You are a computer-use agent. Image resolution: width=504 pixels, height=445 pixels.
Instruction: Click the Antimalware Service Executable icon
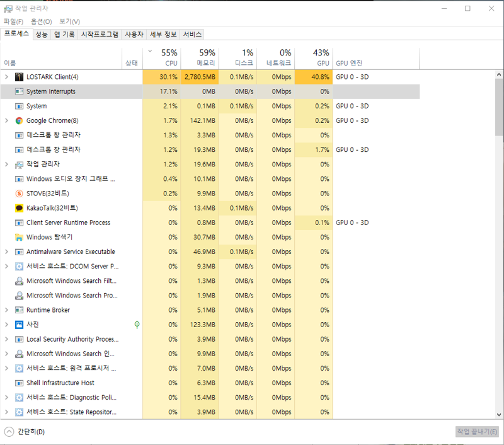(x=20, y=251)
